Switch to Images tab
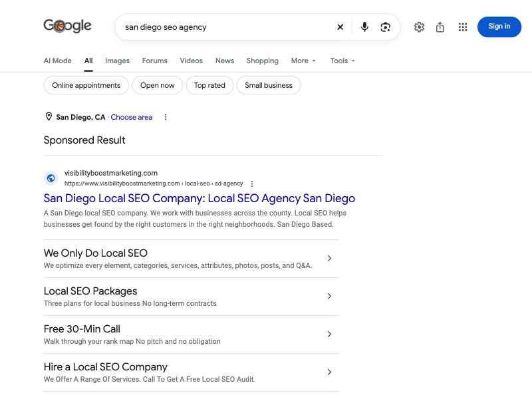The image size is (532, 399). pyautogui.click(x=118, y=61)
